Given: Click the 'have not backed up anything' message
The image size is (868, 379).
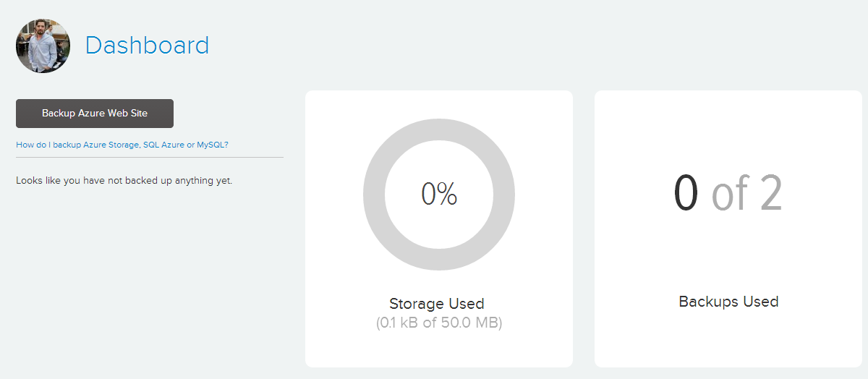Looking at the screenshot, I should 124,180.
